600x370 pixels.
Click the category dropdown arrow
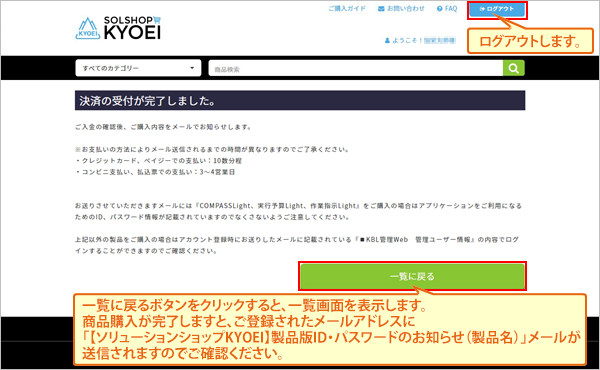(x=192, y=68)
